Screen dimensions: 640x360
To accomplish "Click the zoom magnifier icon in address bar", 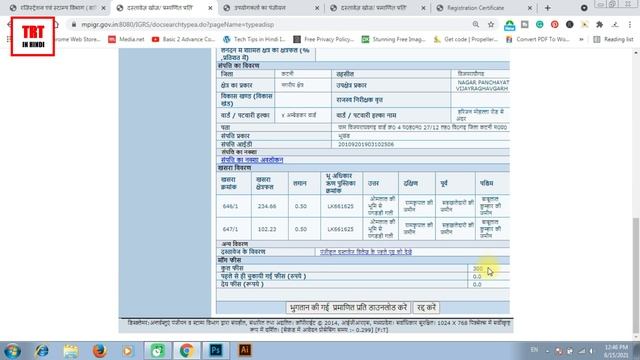I will coord(476,24).
